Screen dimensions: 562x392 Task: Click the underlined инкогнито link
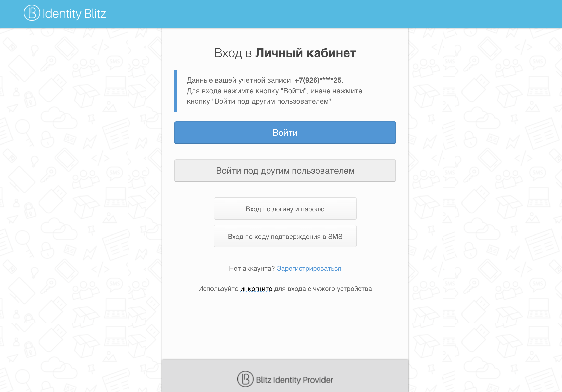(256, 289)
